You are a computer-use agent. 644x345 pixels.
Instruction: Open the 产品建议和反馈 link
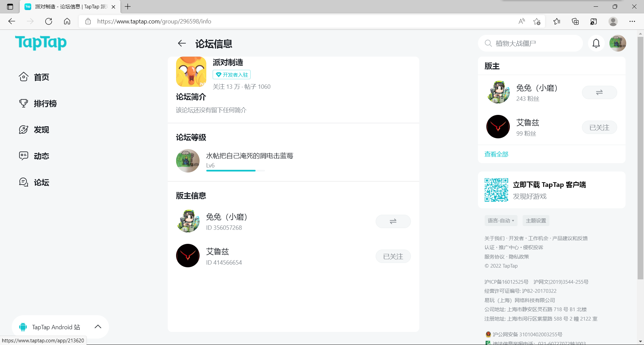tap(570, 238)
